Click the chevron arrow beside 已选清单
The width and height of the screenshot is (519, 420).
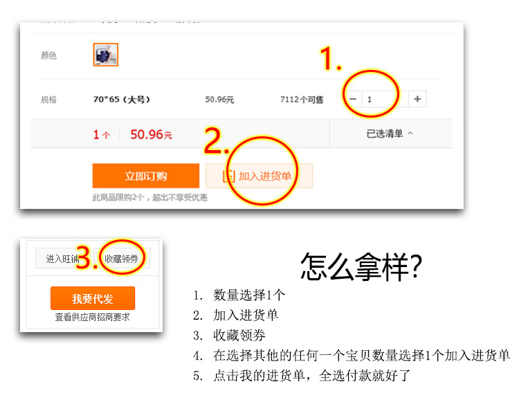[410, 133]
